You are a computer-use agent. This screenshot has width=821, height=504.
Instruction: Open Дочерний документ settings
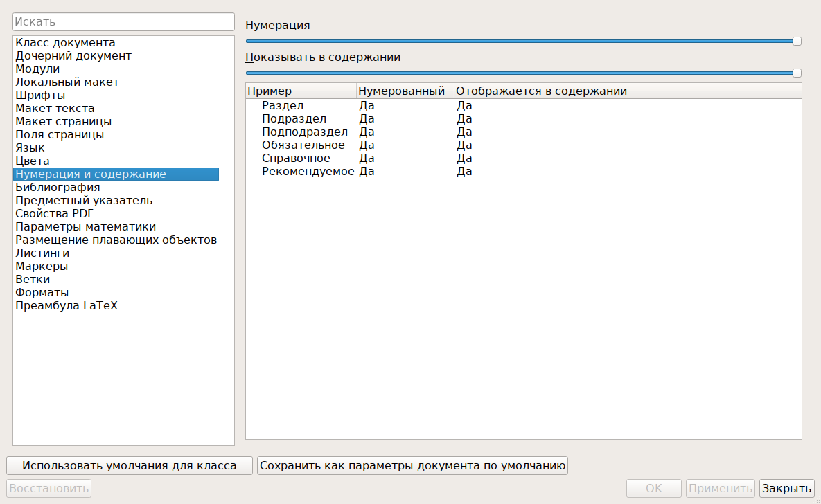(x=116, y=55)
